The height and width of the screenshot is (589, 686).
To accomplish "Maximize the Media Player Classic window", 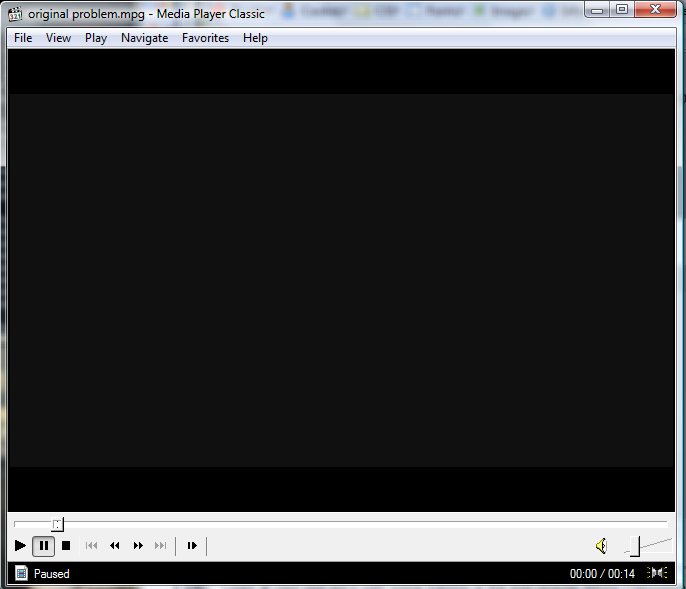I will coord(622,10).
